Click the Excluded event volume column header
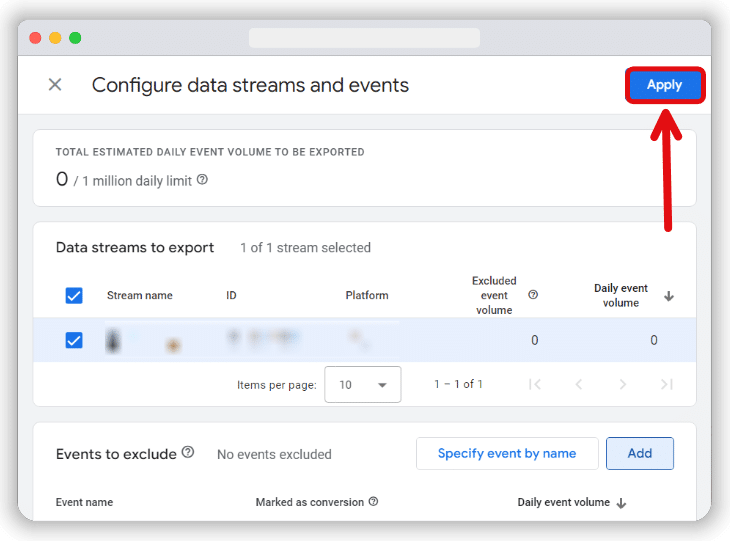Image resolution: width=730 pixels, height=541 pixels. tap(494, 295)
